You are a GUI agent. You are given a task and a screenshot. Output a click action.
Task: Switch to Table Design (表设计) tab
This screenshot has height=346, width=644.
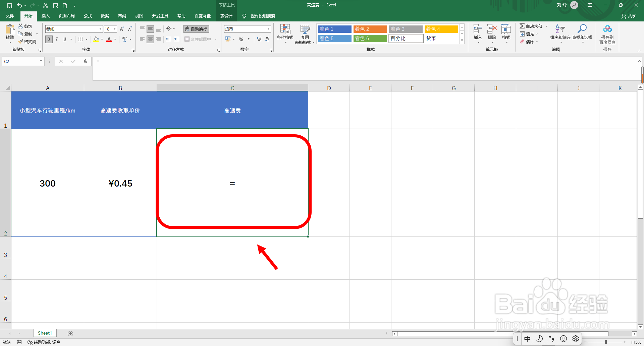226,16
